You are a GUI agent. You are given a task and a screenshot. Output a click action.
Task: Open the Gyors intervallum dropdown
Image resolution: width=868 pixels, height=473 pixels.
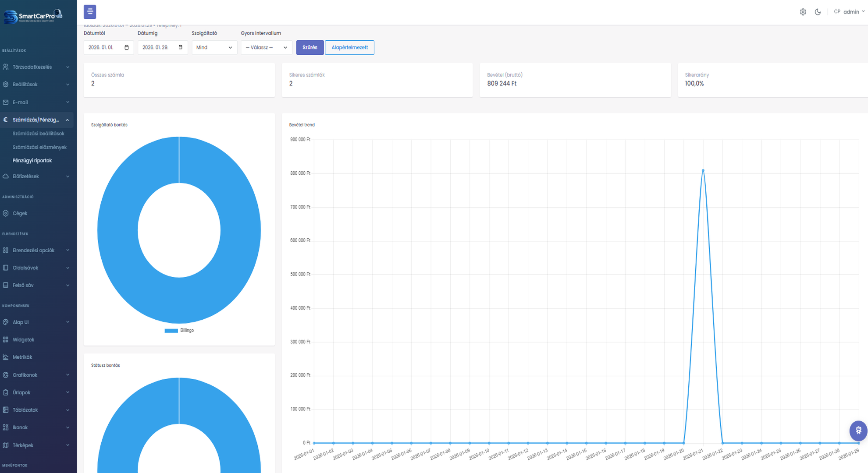click(266, 47)
